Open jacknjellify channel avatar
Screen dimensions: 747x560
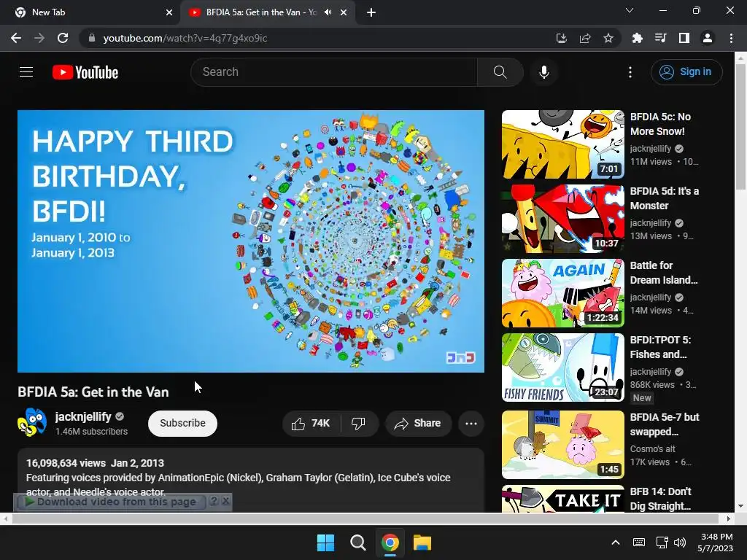[x=32, y=422]
